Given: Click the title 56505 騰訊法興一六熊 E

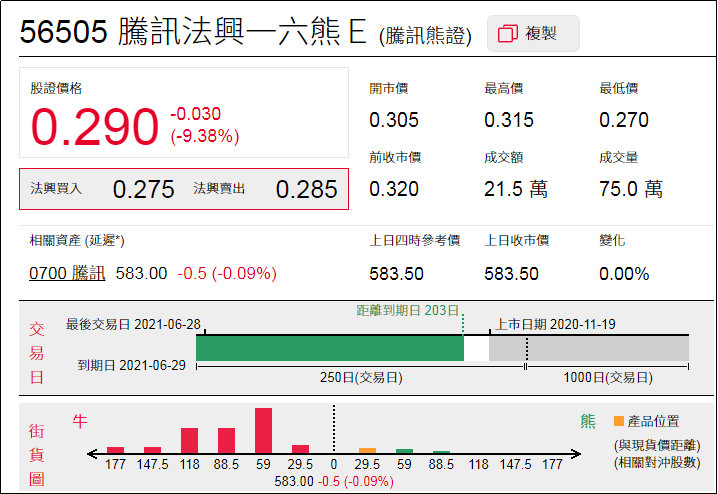Looking at the screenshot, I should 193,32.
